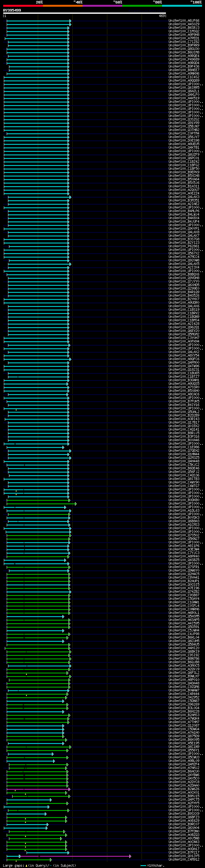Click the orange ~40% legend segment
This screenshot has width=205, height=868.
point(62,6)
